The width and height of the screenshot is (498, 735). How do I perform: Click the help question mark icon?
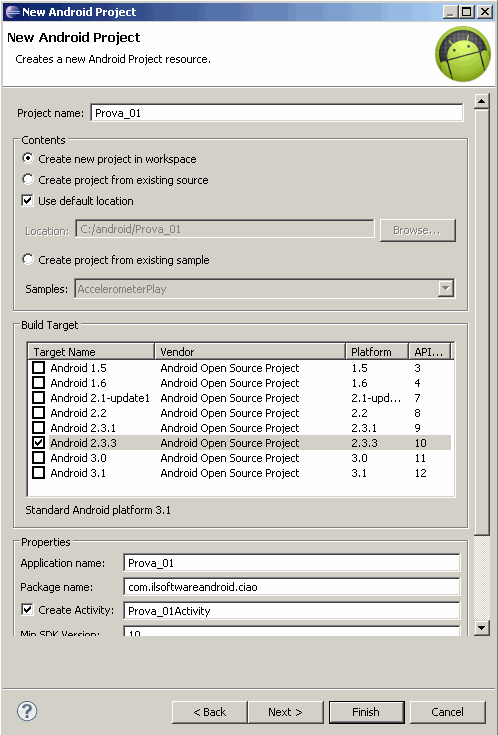(x=27, y=711)
